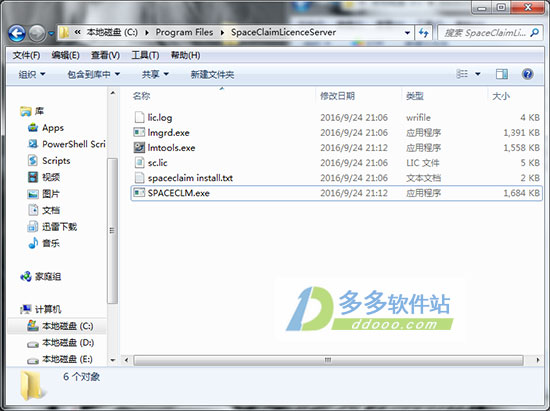The height and width of the screenshot is (411, 550).
Task: Click the navigation pane scroll up arrow
Action: 113,93
